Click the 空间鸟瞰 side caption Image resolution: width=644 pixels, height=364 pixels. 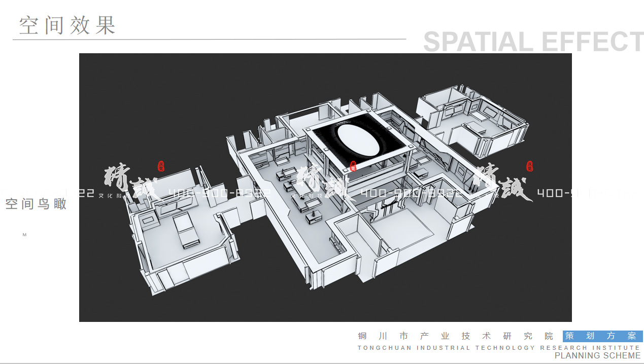[x=36, y=204]
